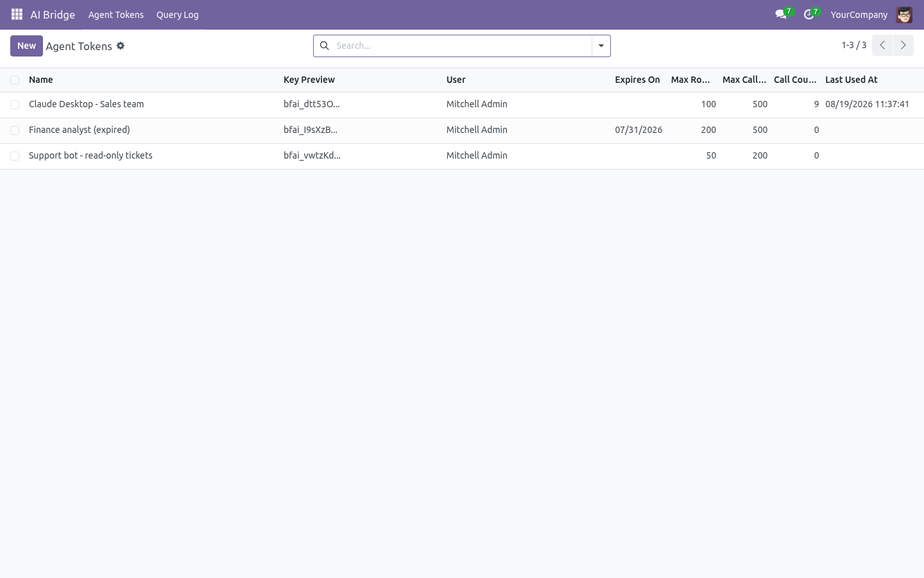The image size is (924, 578).
Task: Open the apps grid home menu
Action: coord(17,14)
